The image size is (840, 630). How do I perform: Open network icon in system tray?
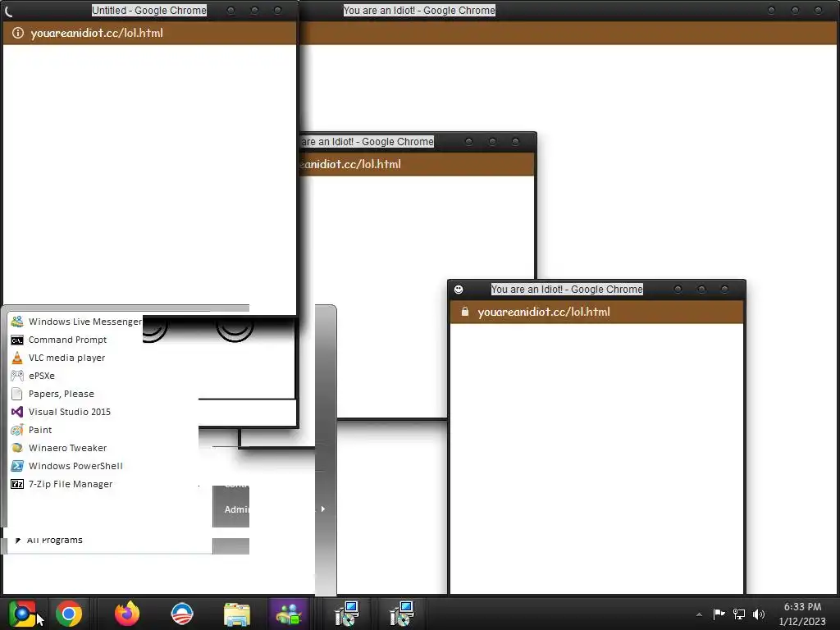click(739, 614)
